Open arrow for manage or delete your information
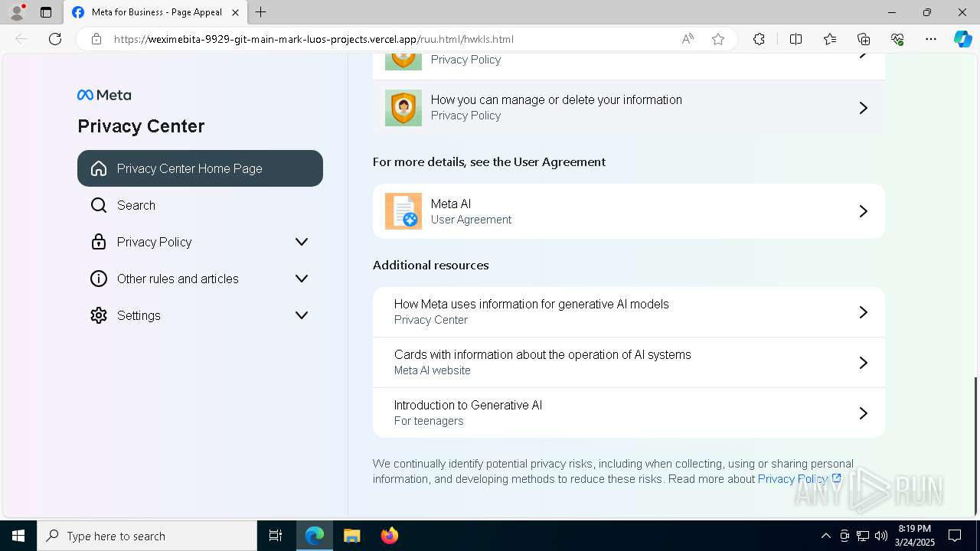 point(863,108)
